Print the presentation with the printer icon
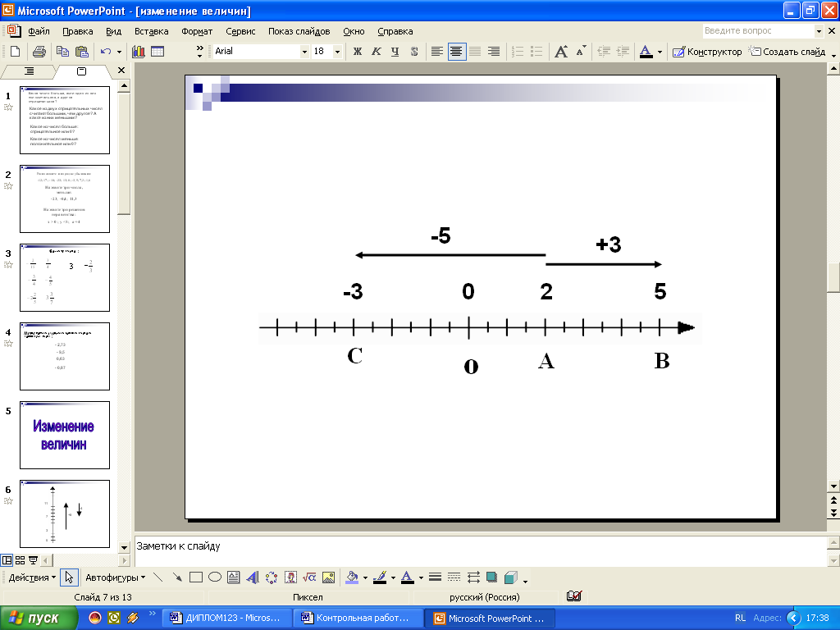 [x=39, y=52]
